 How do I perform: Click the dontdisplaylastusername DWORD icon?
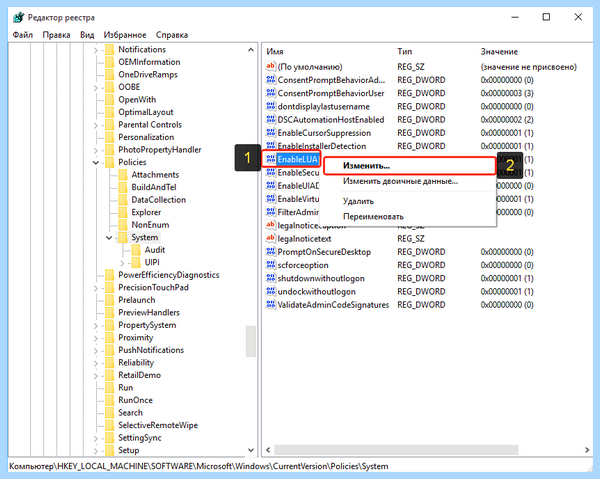coord(271,106)
